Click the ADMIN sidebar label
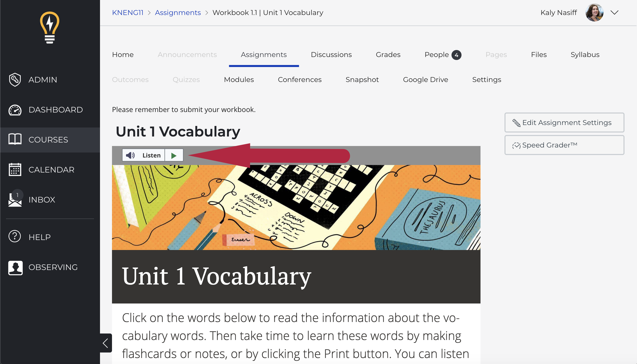 click(43, 80)
